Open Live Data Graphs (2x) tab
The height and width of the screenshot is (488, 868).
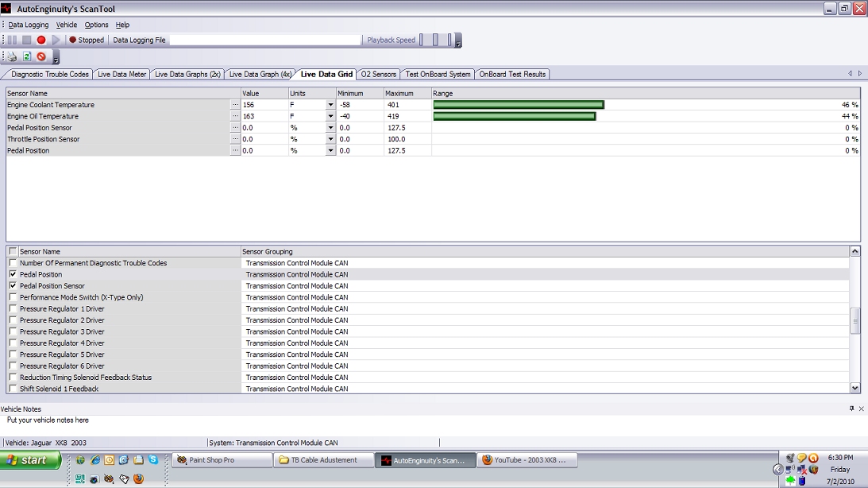pyautogui.click(x=187, y=74)
